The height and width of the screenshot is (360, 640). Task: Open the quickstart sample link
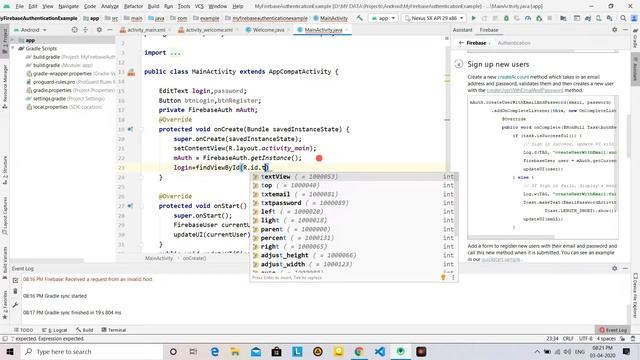[x=501, y=259]
